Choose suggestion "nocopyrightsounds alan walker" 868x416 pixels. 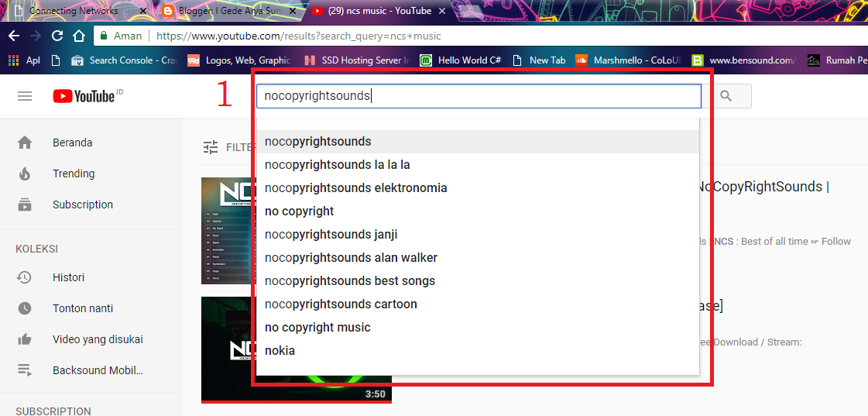pos(478,258)
